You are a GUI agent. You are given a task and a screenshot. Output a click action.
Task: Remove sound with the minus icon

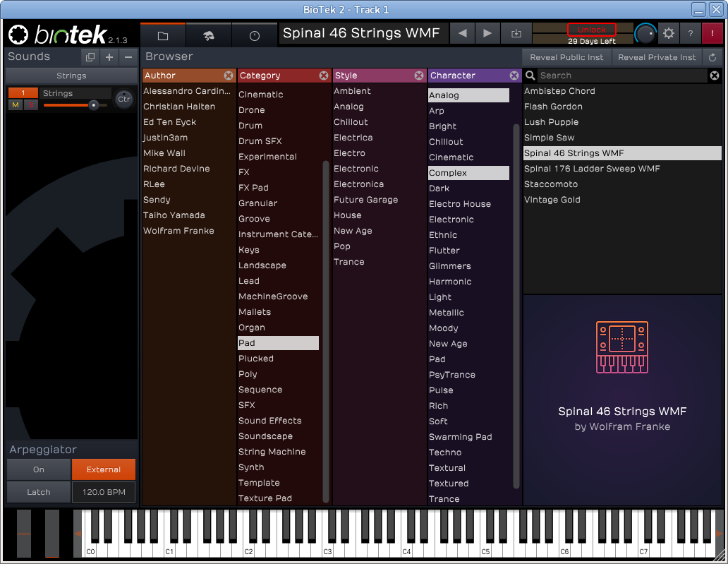[x=128, y=57]
